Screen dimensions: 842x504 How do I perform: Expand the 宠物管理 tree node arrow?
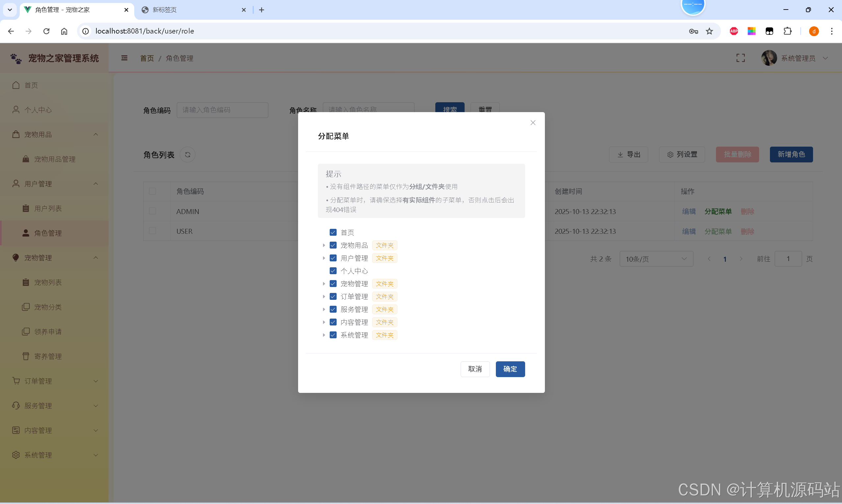point(324,284)
